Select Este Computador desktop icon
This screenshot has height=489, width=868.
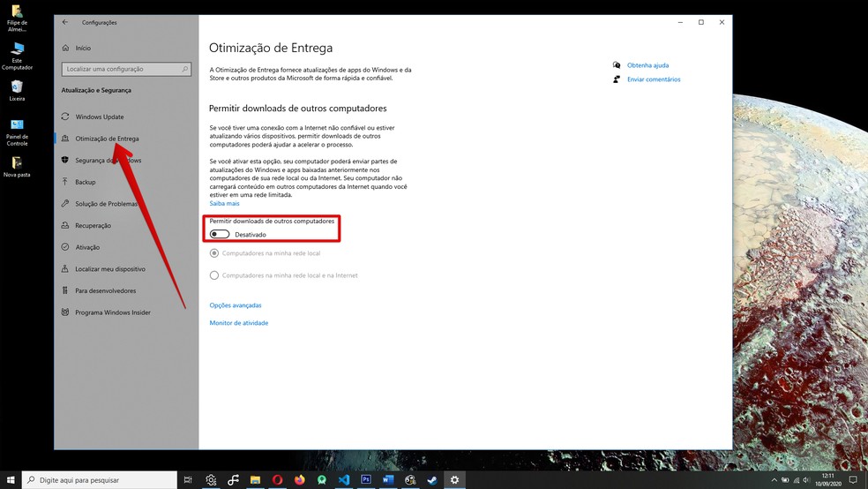pyautogui.click(x=17, y=56)
